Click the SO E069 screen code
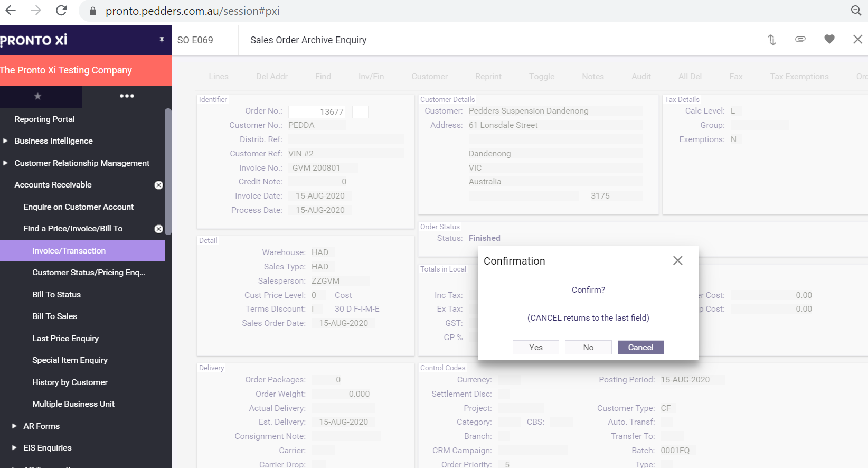868x468 pixels. [195, 40]
